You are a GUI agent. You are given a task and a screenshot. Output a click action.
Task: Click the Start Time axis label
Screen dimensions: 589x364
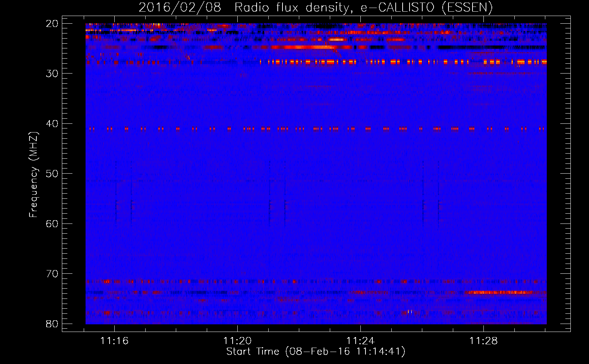point(316,352)
